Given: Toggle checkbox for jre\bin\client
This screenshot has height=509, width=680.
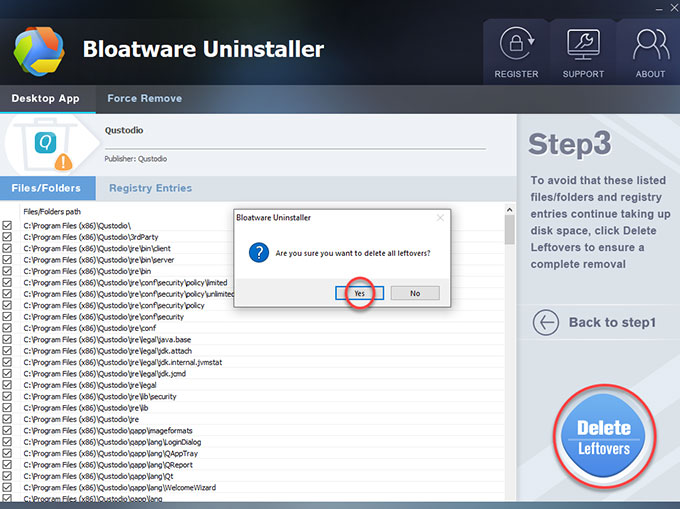Looking at the screenshot, I should (7, 248).
